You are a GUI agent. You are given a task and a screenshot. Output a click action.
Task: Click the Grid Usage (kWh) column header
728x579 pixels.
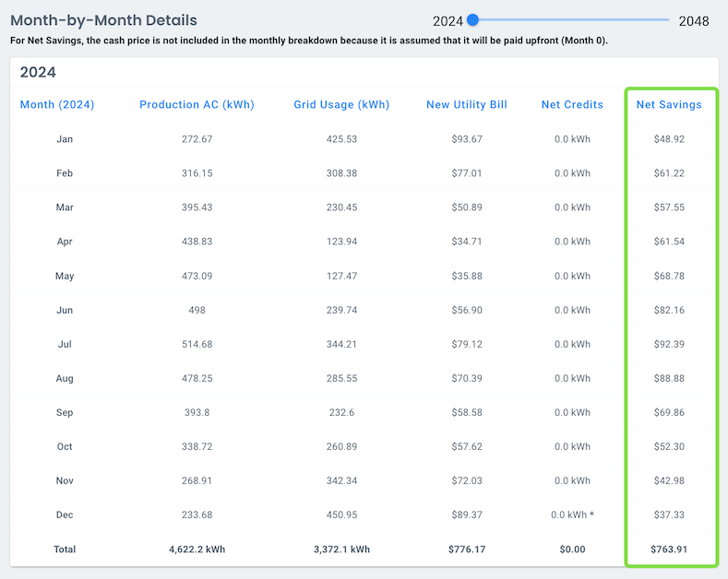341,104
